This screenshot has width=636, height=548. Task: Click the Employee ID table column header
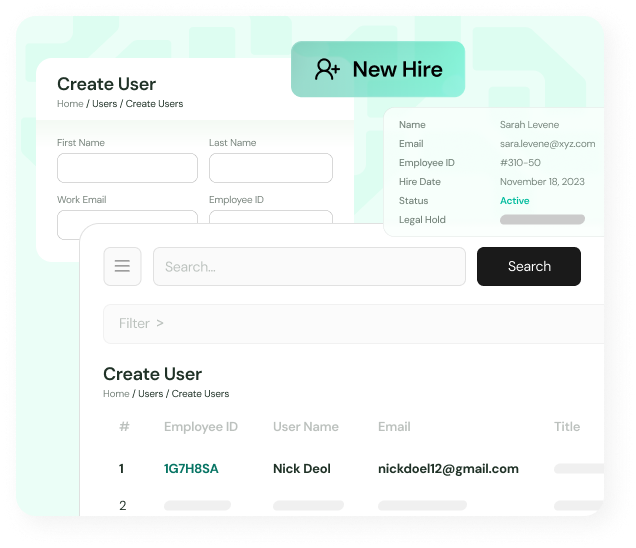(201, 427)
